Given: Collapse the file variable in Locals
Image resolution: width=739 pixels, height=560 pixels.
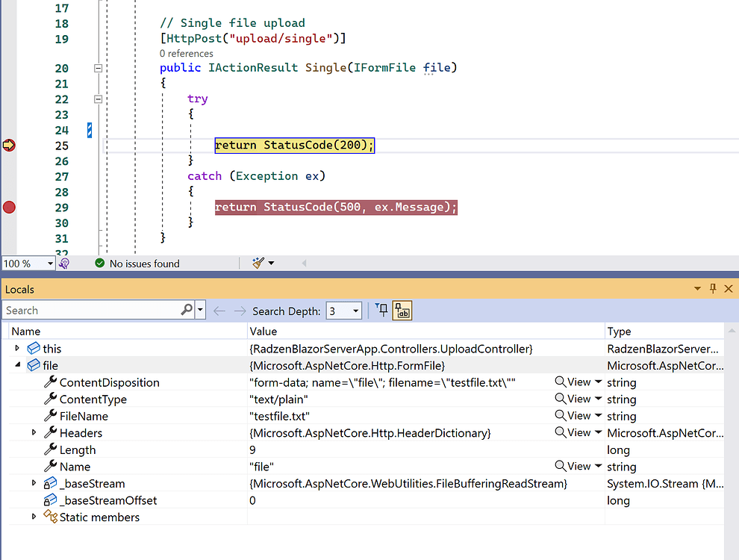Looking at the screenshot, I should coord(18,365).
